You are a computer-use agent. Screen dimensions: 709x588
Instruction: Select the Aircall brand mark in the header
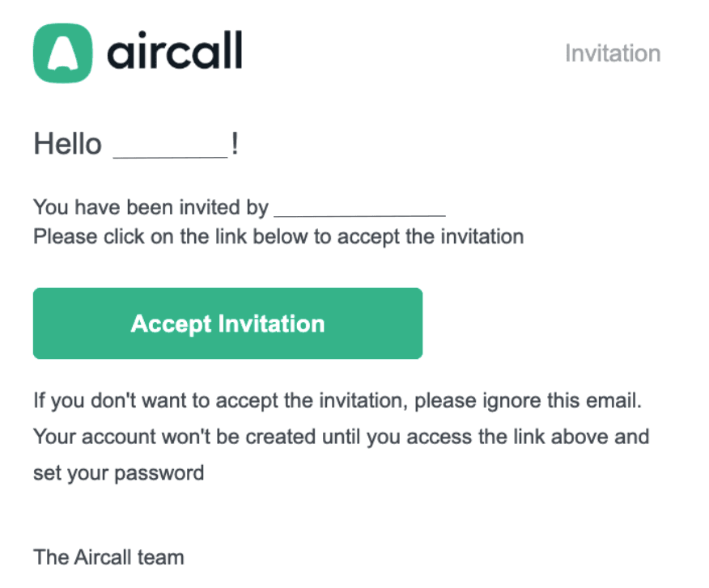click(138, 53)
